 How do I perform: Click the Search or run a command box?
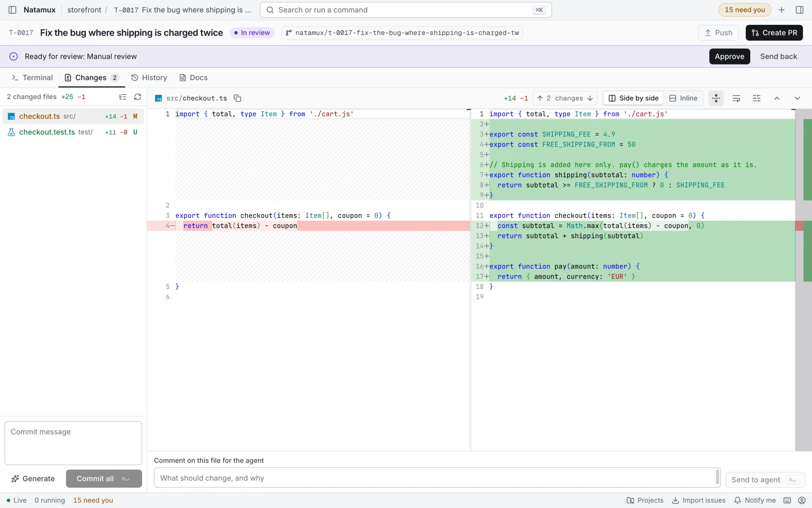(x=406, y=10)
